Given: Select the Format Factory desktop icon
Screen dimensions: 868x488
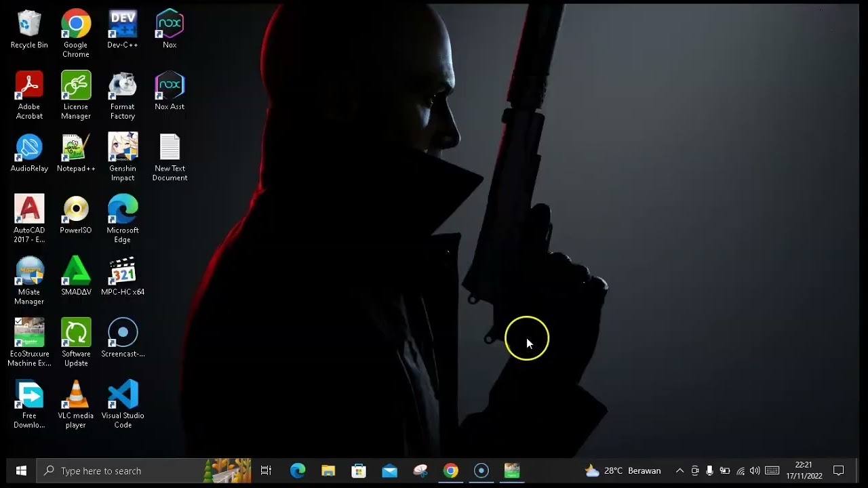Looking at the screenshot, I should click(123, 96).
